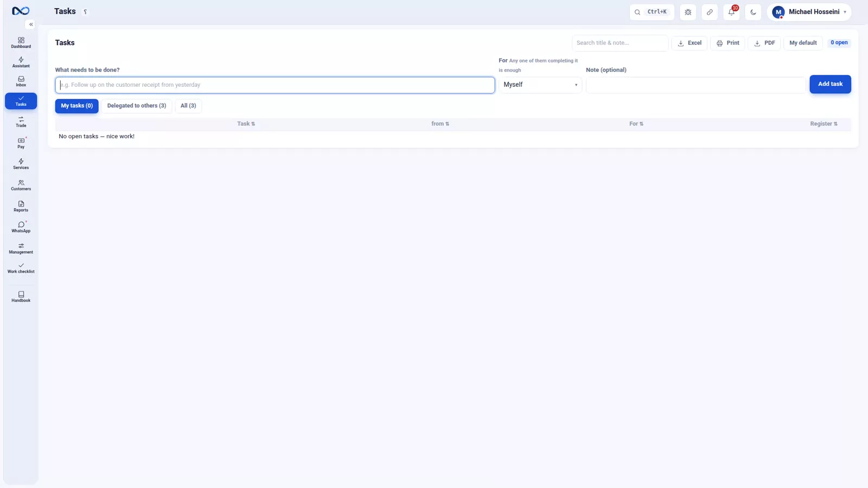This screenshot has width=868, height=488.
Task: Sort by the Register column header
Action: pyautogui.click(x=824, y=124)
